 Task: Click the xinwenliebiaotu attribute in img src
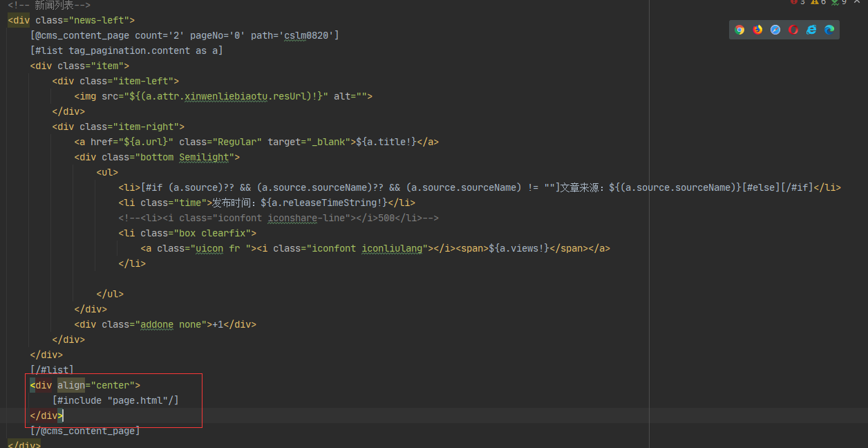click(x=223, y=96)
